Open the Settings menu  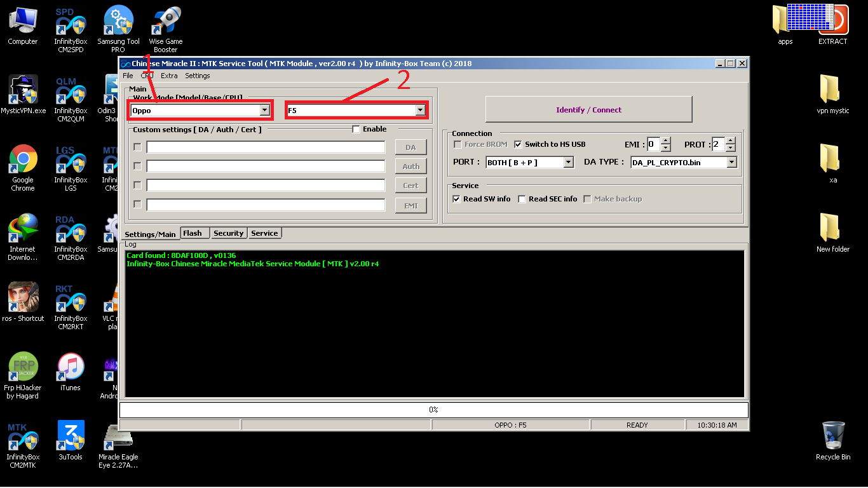(197, 76)
